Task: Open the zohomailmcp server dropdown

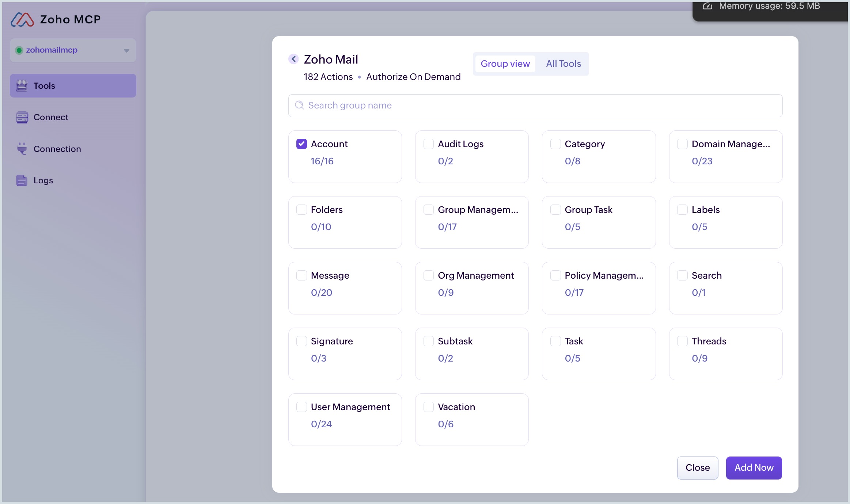Action: pos(73,50)
